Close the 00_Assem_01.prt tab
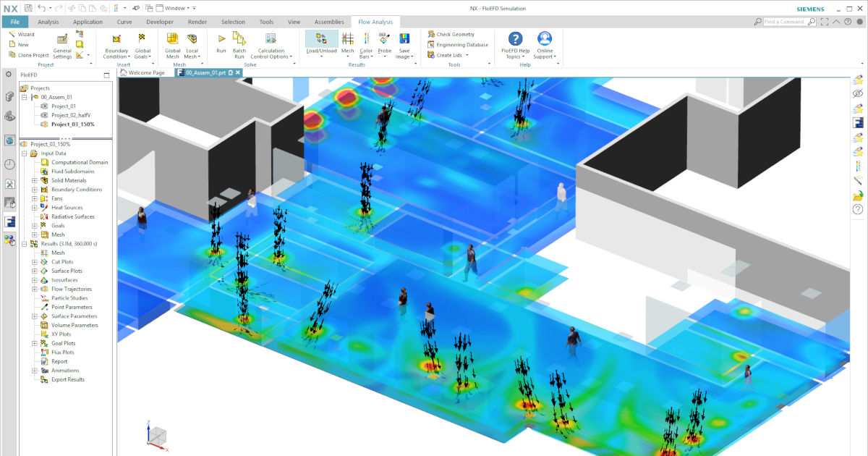The height and width of the screenshot is (456, 868). pos(238,72)
